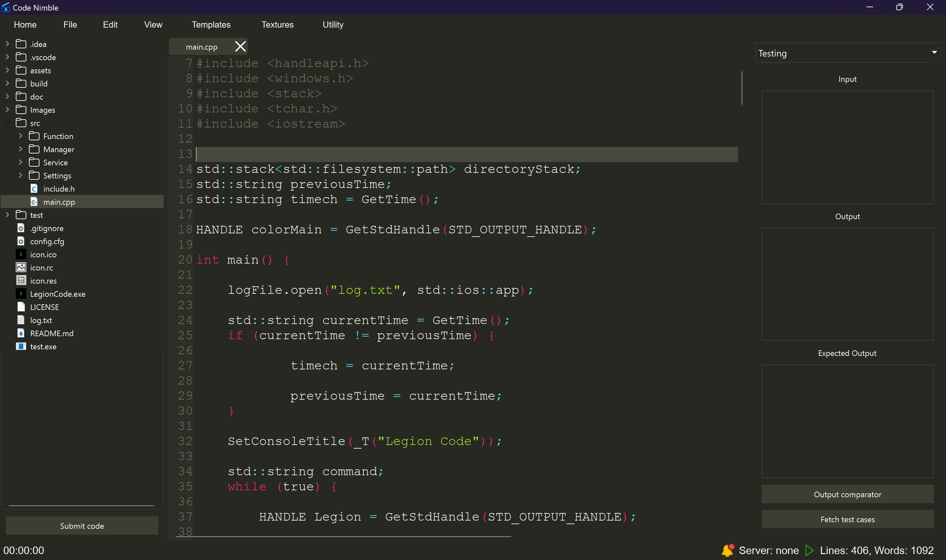Image resolution: width=946 pixels, height=560 pixels.
Task: Click the Submit code button
Action: [x=82, y=526]
